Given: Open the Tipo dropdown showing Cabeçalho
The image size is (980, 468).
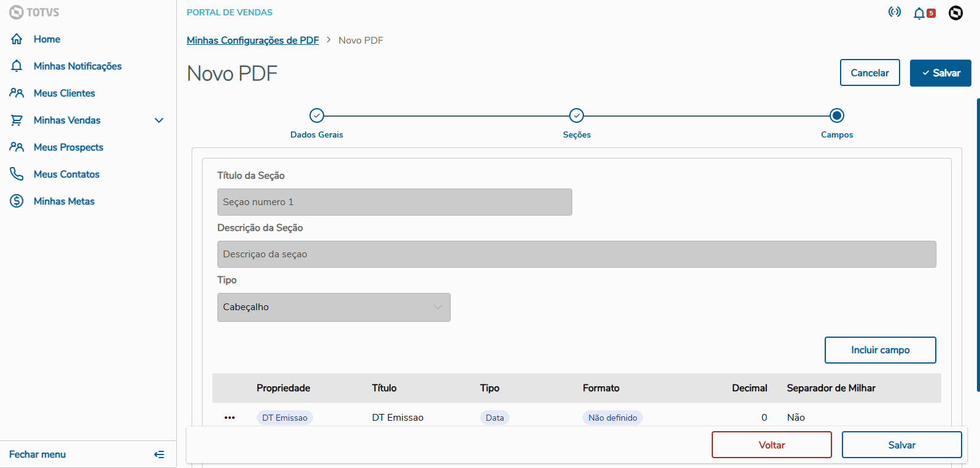Looking at the screenshot, I should click(x=333, y=307).
